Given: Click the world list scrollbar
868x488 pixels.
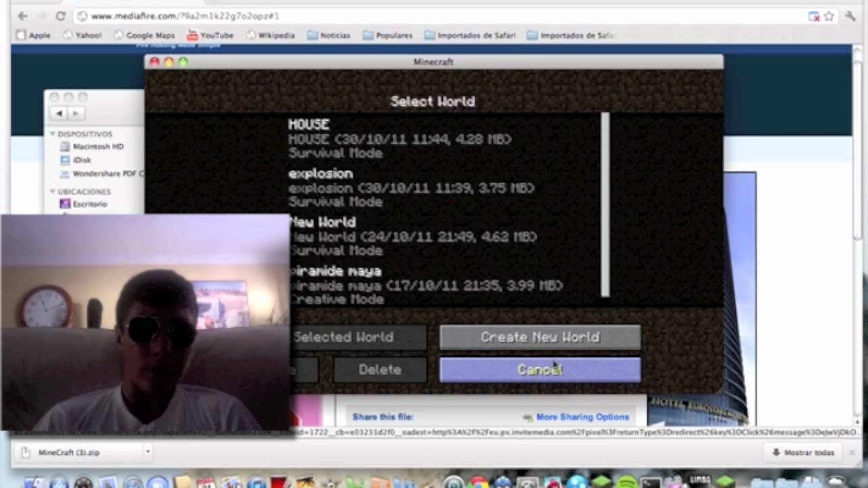Looking at the screenshot, I should (x=605, y=205).
